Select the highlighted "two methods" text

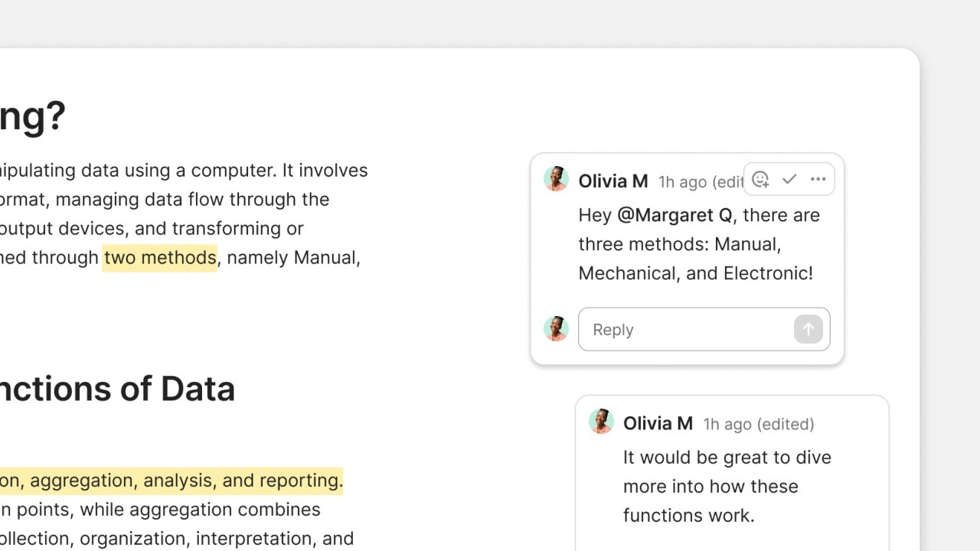tap(160, 258)
